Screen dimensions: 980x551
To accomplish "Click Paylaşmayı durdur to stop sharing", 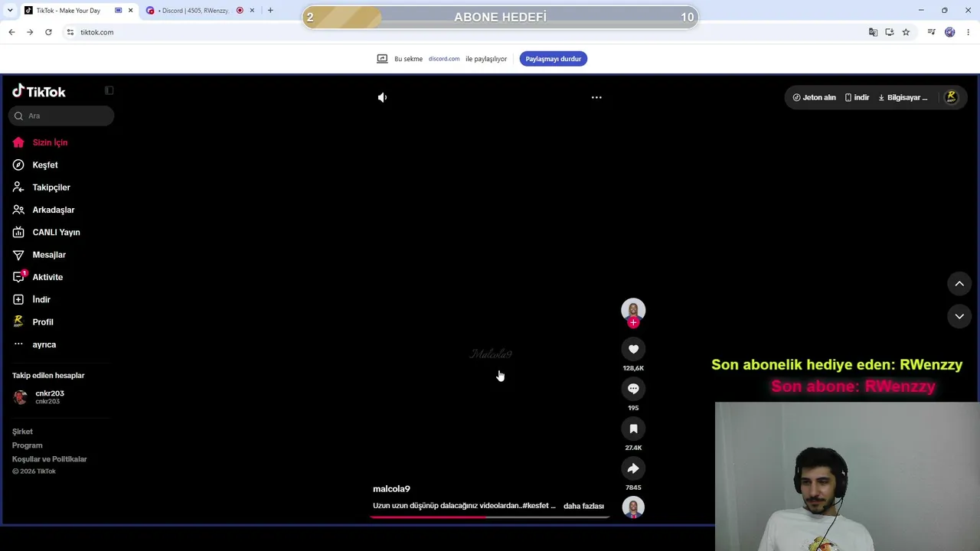I will [554, 59].
